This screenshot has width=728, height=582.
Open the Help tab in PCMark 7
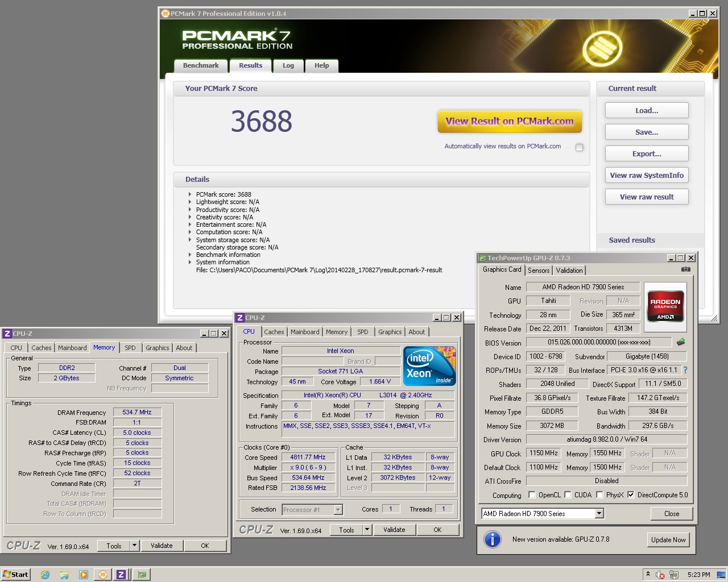[321, 66]
